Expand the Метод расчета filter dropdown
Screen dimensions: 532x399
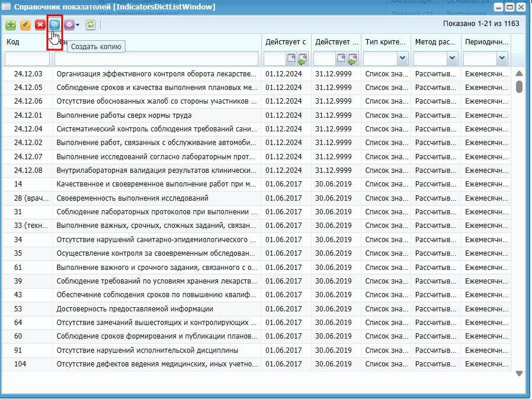452,58
